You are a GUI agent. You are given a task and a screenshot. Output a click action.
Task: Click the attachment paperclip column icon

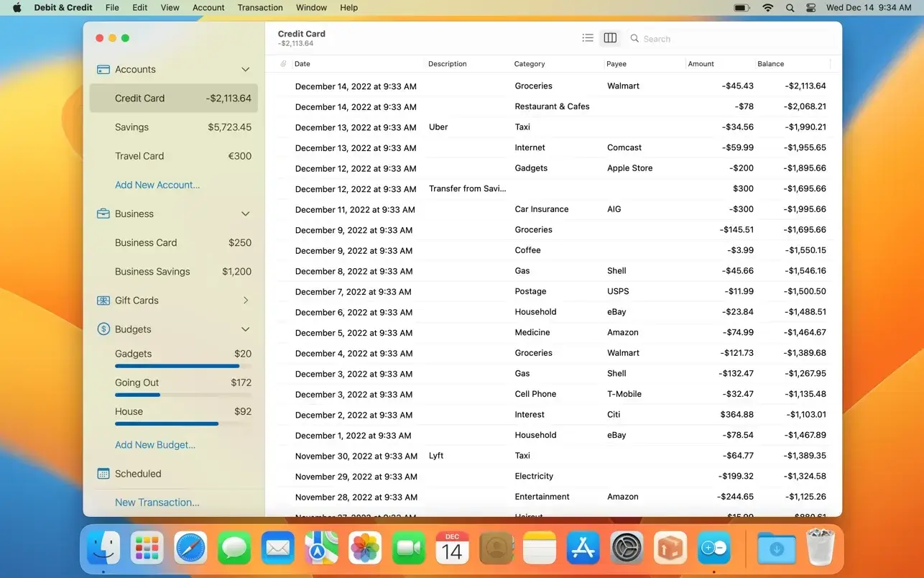tap(283, 64)
